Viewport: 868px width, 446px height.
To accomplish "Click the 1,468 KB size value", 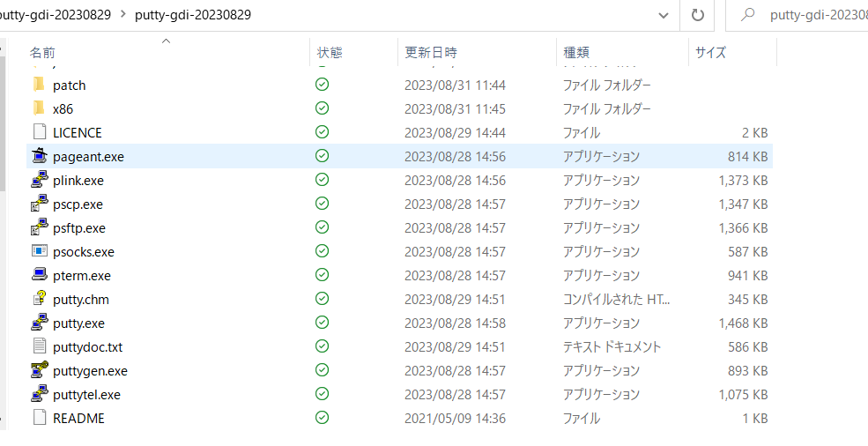I will pyautogui.click(x=743, y=323).
